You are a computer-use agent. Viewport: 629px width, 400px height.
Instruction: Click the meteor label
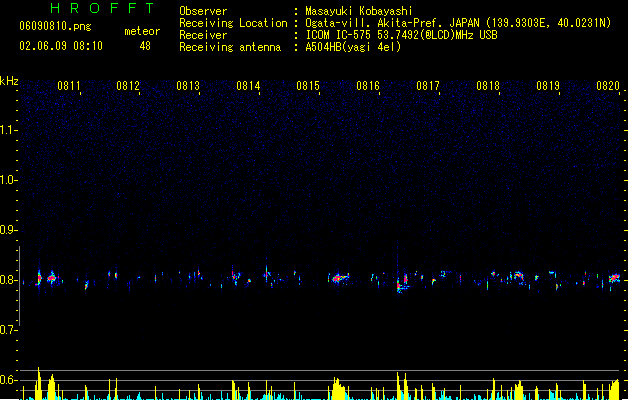142,31
